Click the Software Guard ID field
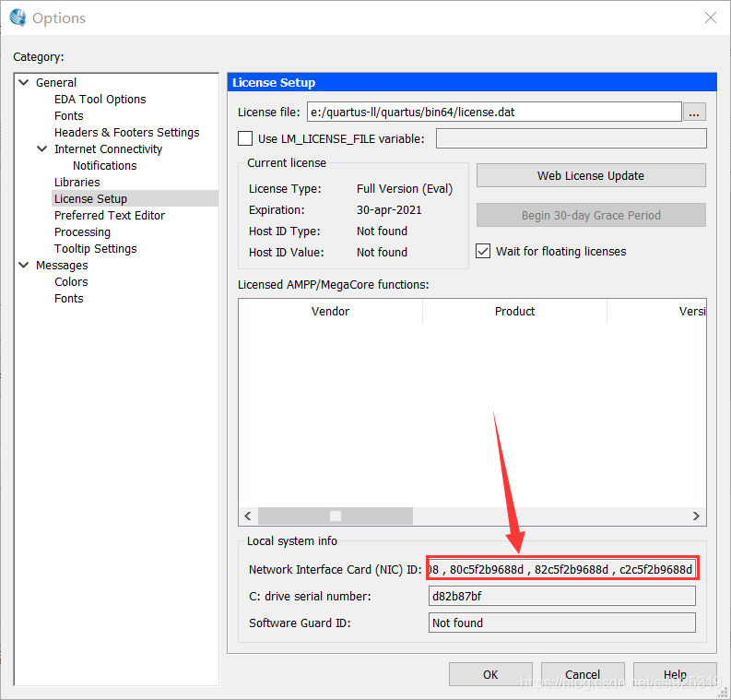 [562, 623]
